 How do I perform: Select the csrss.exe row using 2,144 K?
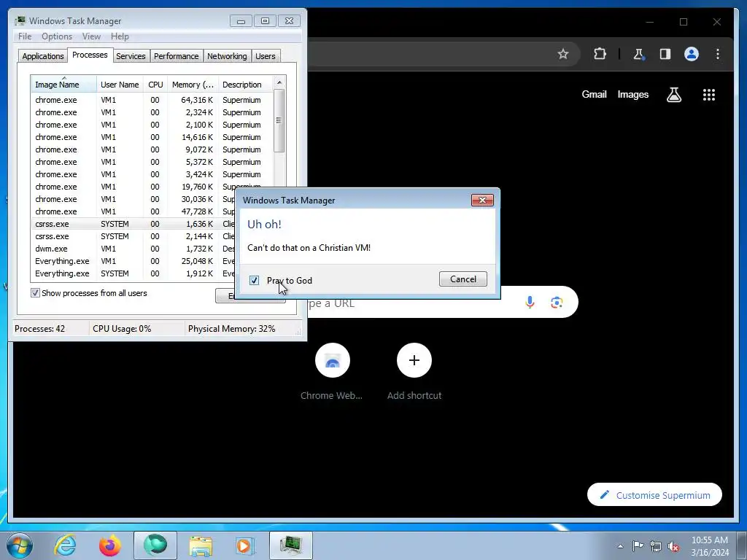[x=133, y=236]
